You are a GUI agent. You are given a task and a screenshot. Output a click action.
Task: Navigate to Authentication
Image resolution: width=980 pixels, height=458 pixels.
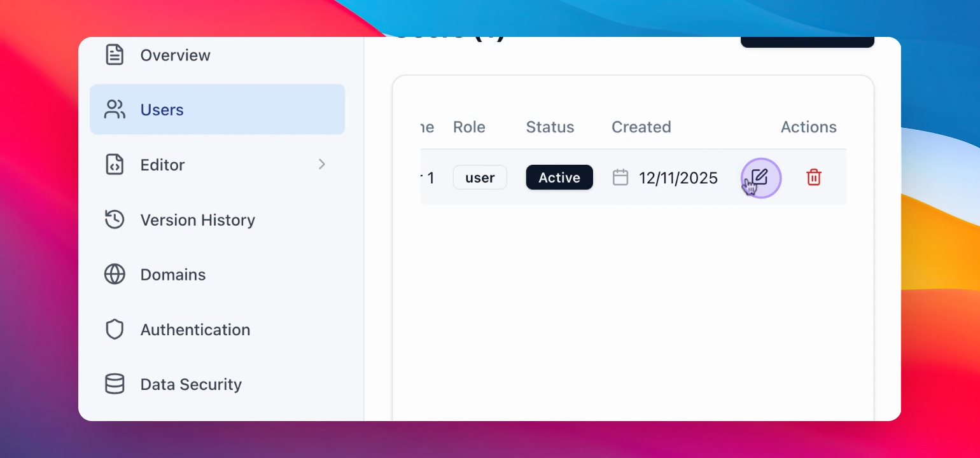point(217,330)
